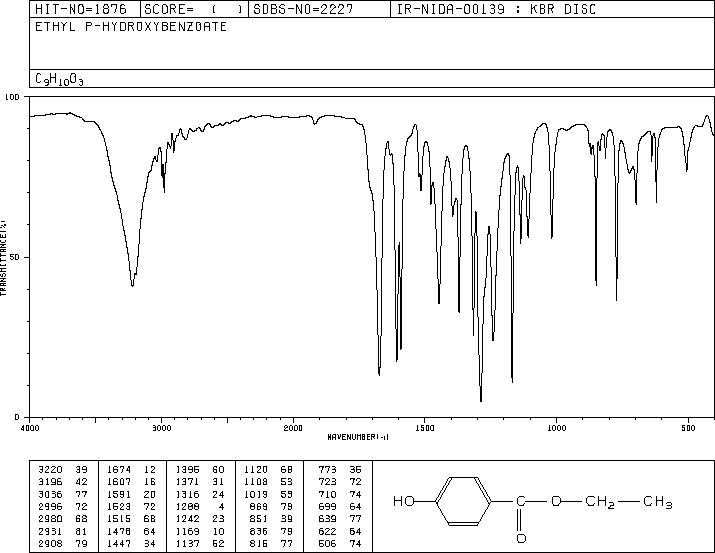715x553 pixels.
Task: Select peak table entry 1169
Action: [x=187, y=531]
